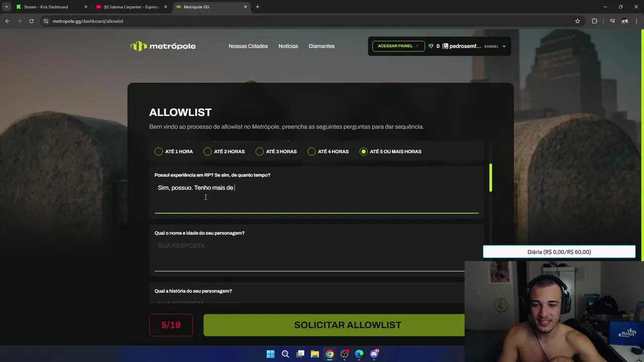
Task: Open Task View on taskbar
Action: [300, 354]
